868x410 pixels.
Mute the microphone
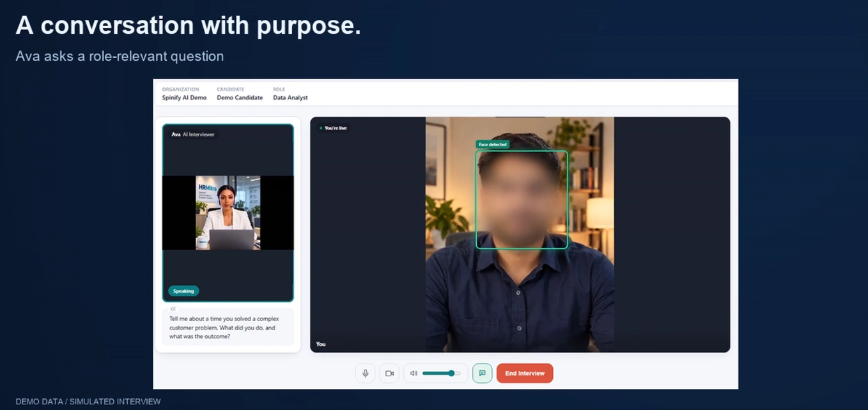click(365, 374)
